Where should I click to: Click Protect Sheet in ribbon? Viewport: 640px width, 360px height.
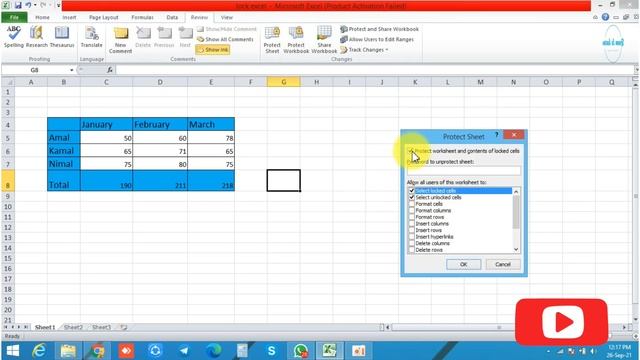click(x=272, y=40)
